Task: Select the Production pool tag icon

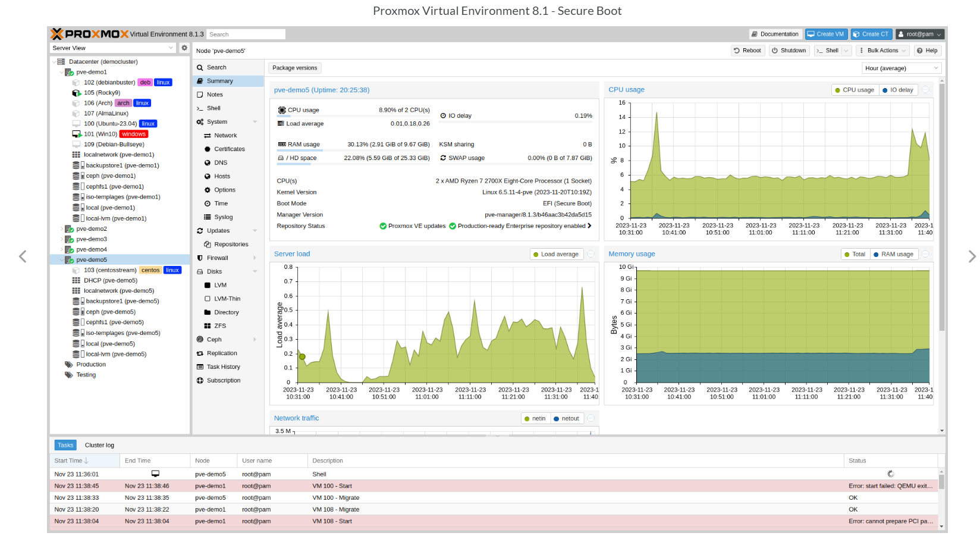Action: tap(68, 365)
